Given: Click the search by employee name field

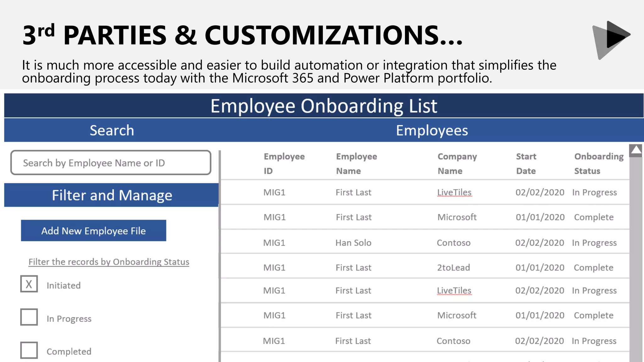Looking at the screenshot, I should tap(111, 163).
